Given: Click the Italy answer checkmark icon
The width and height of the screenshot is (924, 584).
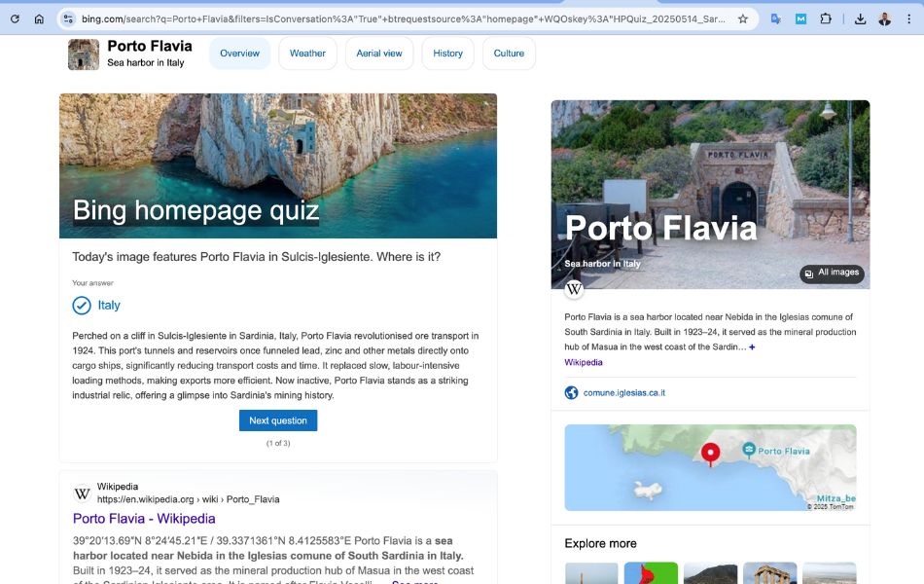Looking at the screenshot, I should click(x=82, y=305).
